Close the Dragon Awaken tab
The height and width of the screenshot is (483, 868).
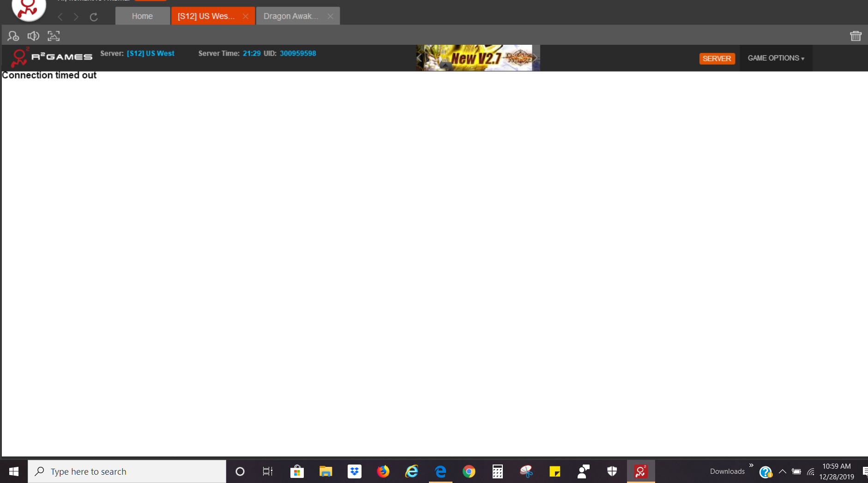(330, 16)
